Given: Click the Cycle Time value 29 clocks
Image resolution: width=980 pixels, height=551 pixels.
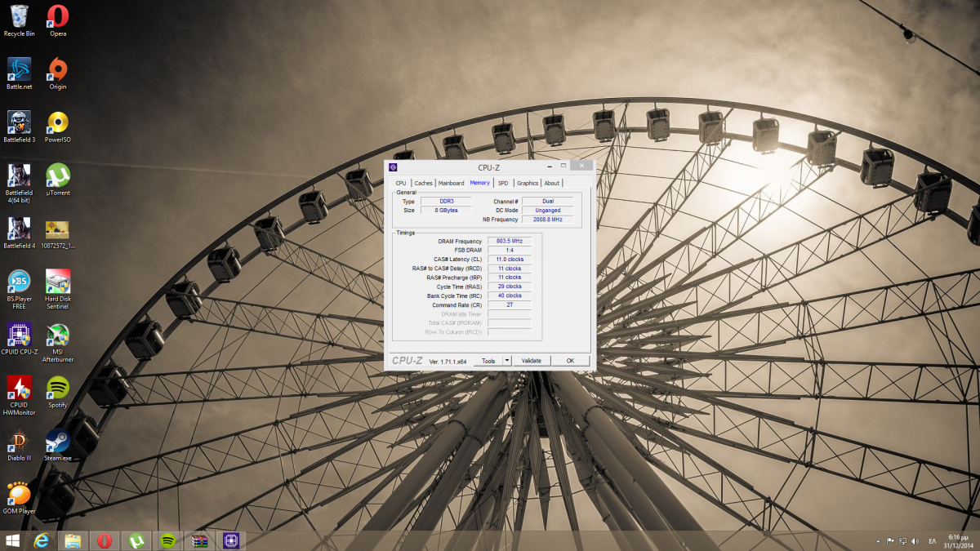Looking at the screenshot, I should 510,287.
